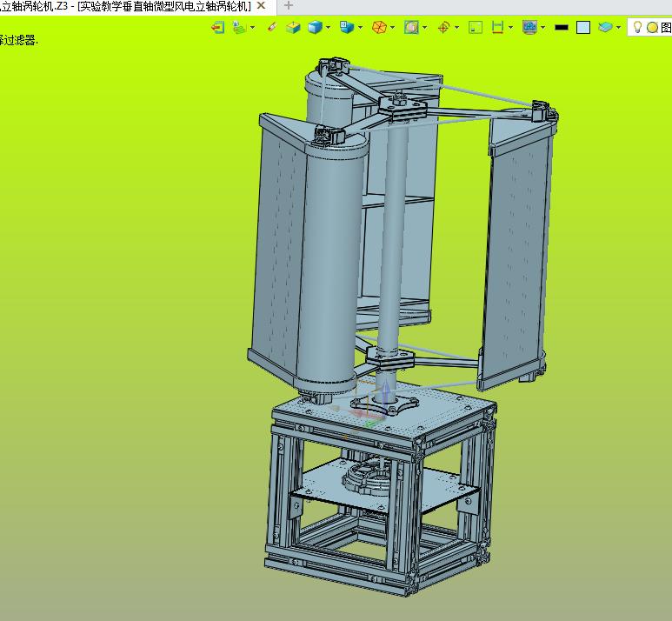
Task: Expand the layers stack dropdown arrow
Action: coord(618,27)
